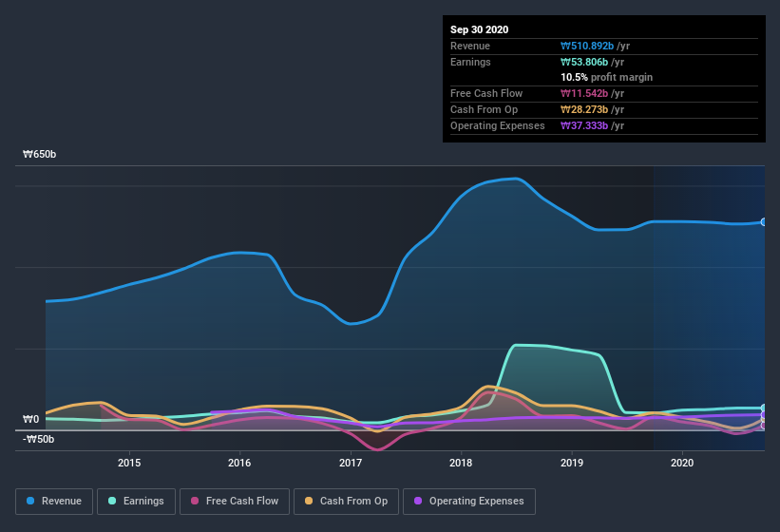Viewport: 780px width, 532px height.
Task: Click the Sep 30 2020 tooltip date header
Action: pyautogui.click(x=479, y=29)
